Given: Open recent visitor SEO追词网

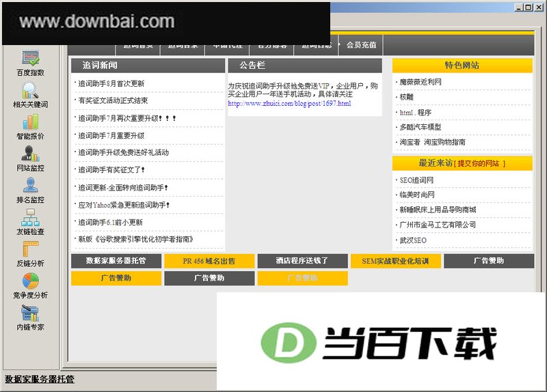Looking at the screenshot, I should click(x=416, y=180).
